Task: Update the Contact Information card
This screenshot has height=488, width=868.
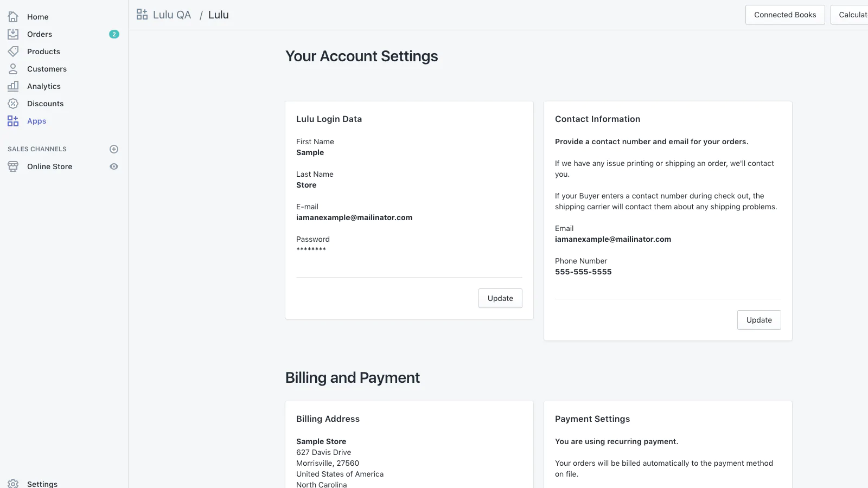Action: click(x=758, y=320)
